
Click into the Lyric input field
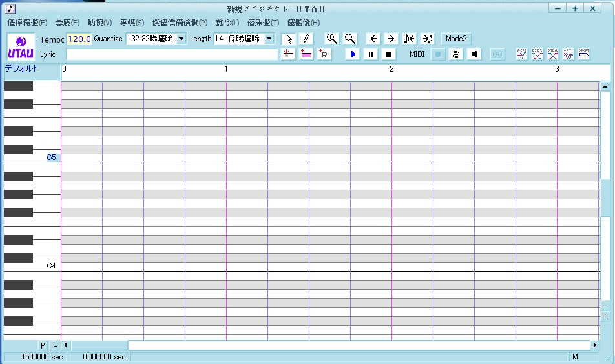pyautogui.click(x=172, y=54)
